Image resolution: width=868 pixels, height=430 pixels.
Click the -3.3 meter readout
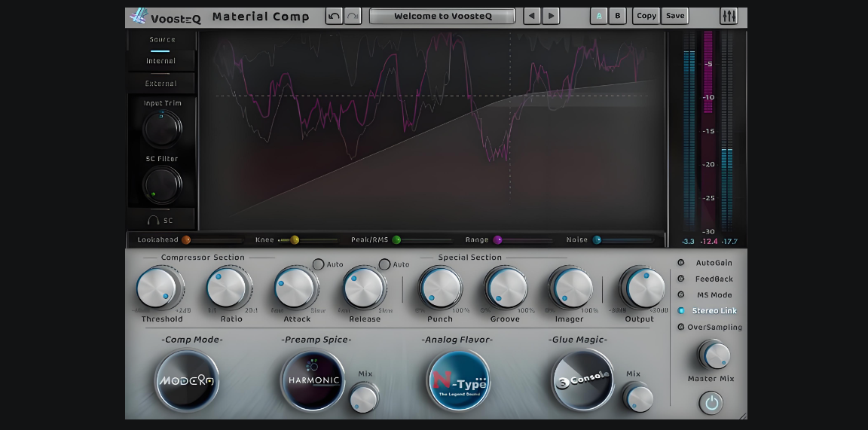(688, 242)
